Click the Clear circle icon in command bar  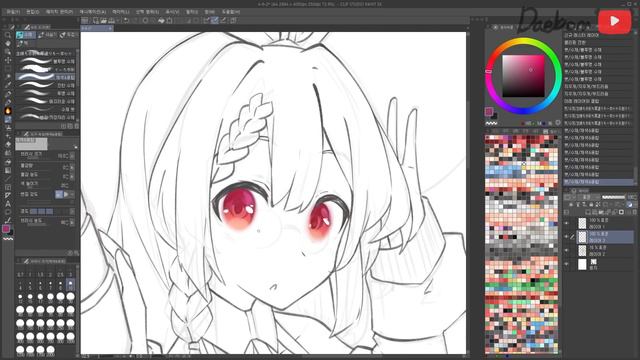coord(145,20)
